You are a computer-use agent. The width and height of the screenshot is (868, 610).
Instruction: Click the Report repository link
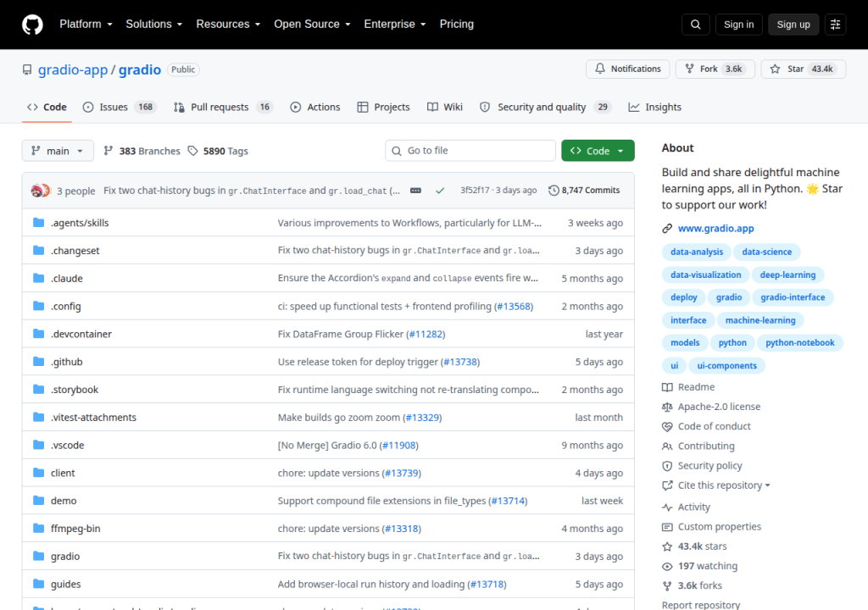coord(701,605)
